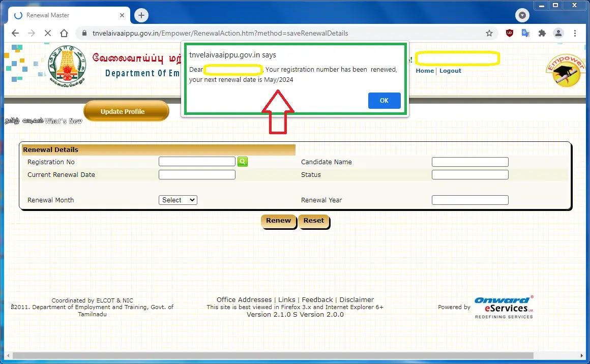The height and width of the screenshot is (364, 590).
Task: Open the Chrome tab search dropdown circle
Action: [522, 15]
